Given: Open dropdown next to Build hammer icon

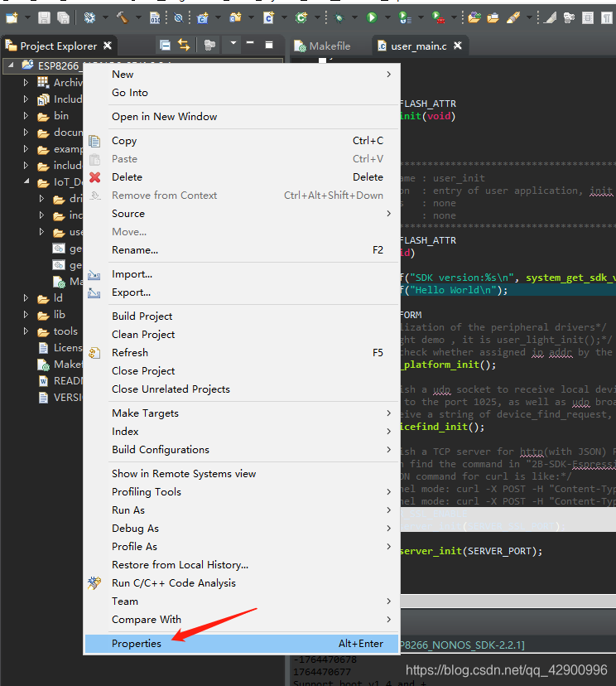Looking at the screenshot, I should coord(138,18).
